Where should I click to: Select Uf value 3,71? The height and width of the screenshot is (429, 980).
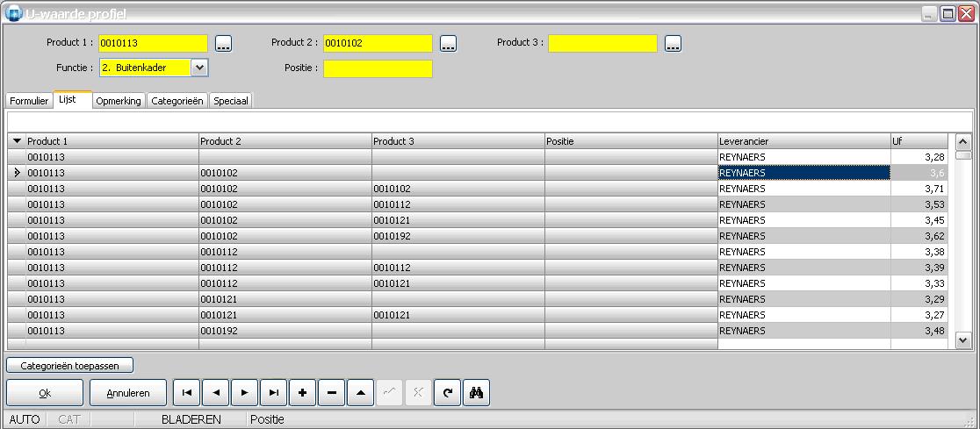[x=919, y=189]
